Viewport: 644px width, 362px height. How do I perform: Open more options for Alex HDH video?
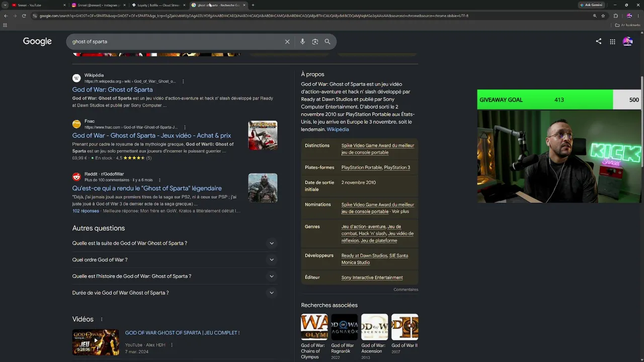click(x=172, y=345)
